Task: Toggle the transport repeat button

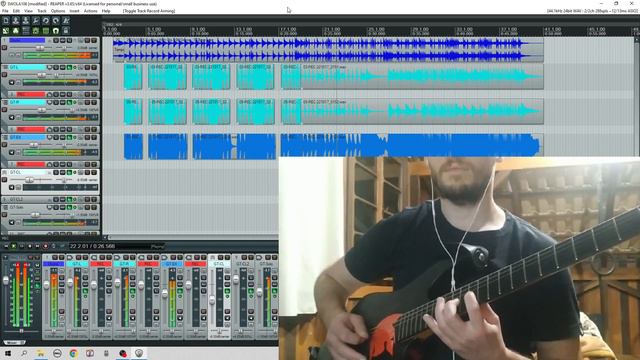Action: click(x=53, y=246)
